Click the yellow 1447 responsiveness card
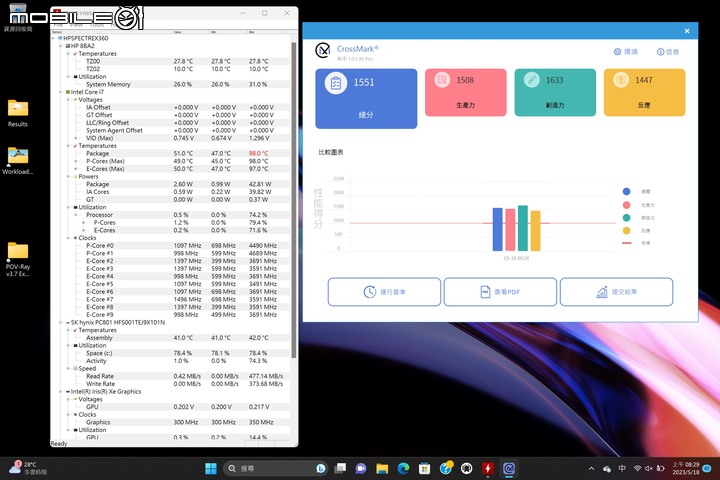Screen dimensions: 720x480 click(644, 92)
